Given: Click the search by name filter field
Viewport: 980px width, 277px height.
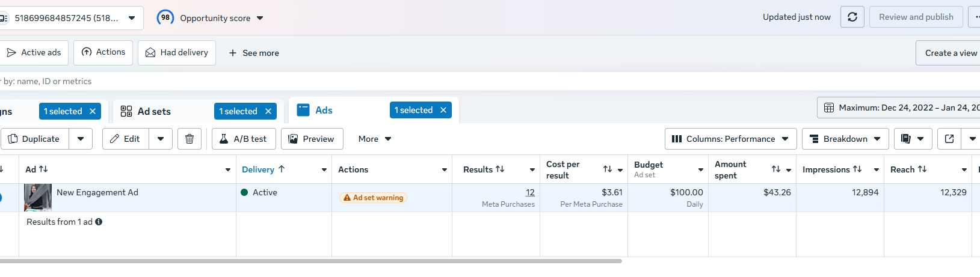Looking at the screenshot, I should 180,81.
